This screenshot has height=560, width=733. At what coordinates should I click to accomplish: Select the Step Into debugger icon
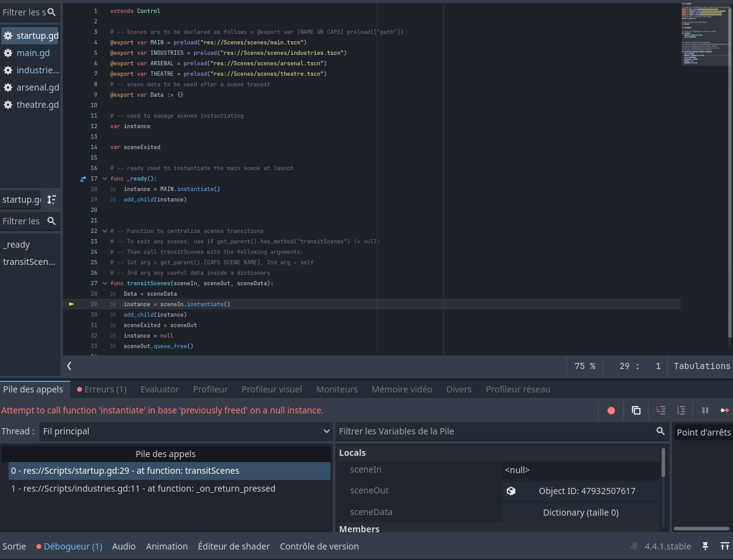(660, 410)
